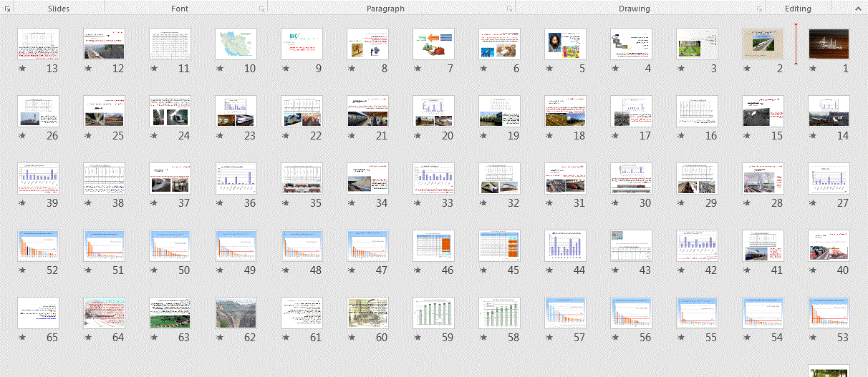Click slide 45 table thumbnail
The image size is (868, 377).
499,245
